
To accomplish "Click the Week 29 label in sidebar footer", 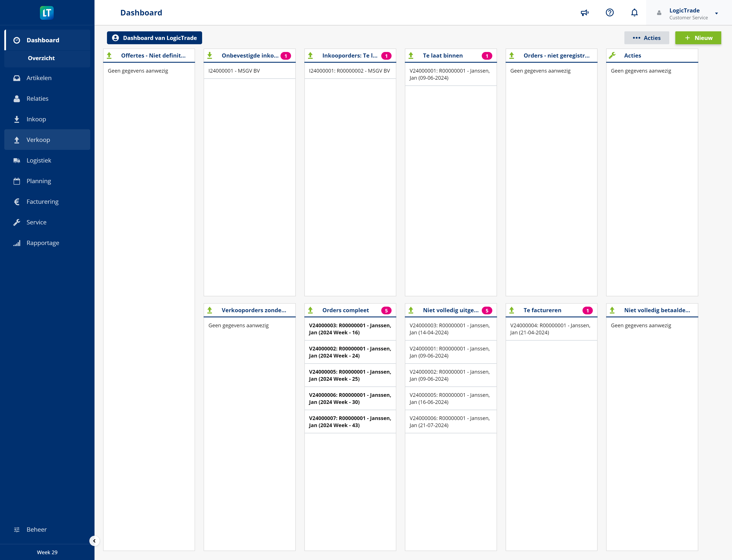I will click(47, 552).
